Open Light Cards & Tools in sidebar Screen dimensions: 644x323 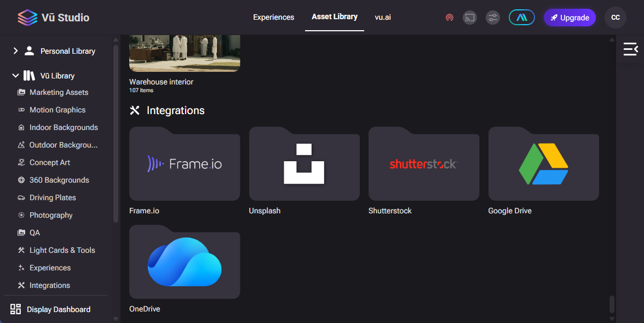[62, 250]
